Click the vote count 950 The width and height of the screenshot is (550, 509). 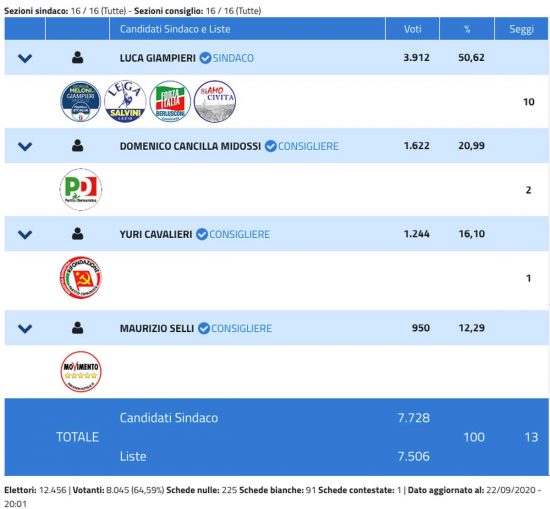pyautogui.click(x=421, y=328)
